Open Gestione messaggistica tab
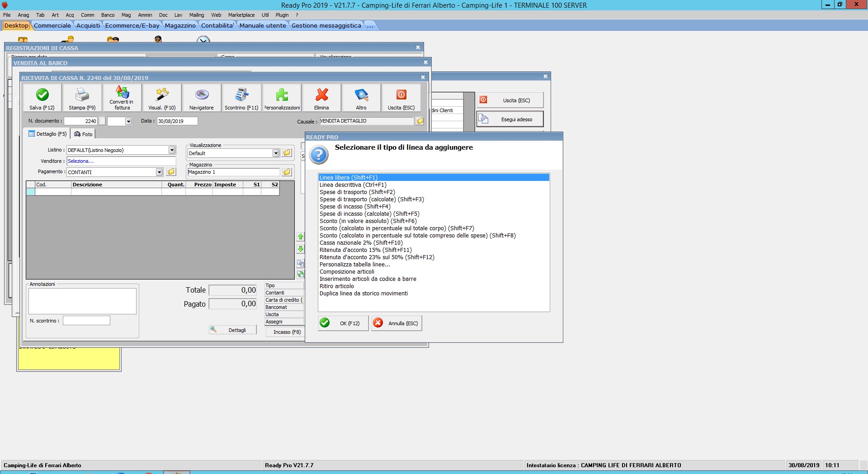 click(x=326, y=25)
